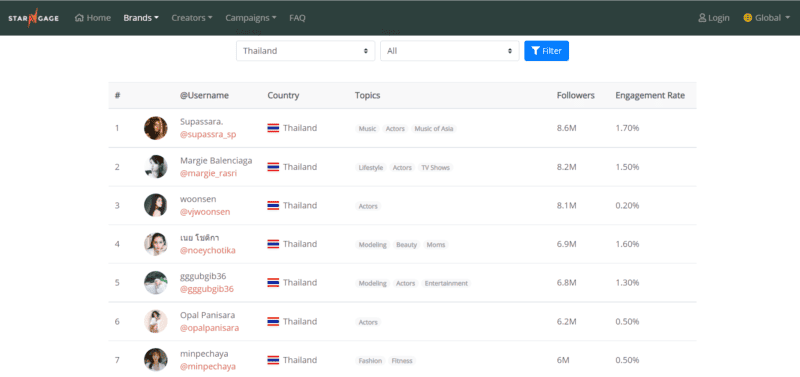Open the Brands menu
The height and width of the screenshot is (377, 800).
point(141,18)
